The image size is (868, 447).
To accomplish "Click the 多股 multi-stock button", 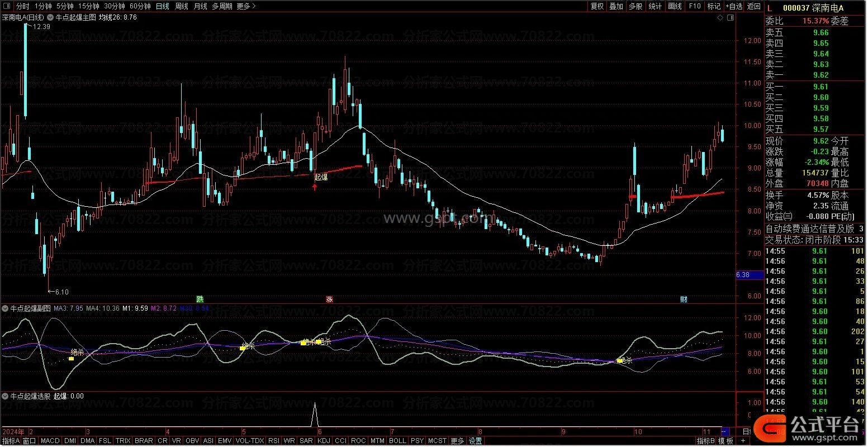I will click(x=635, y=7).
